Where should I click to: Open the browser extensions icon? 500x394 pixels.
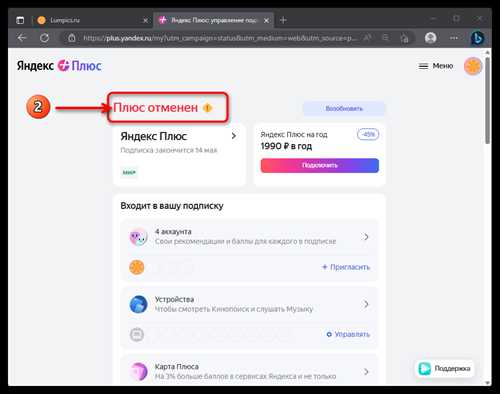click(405, 38)
